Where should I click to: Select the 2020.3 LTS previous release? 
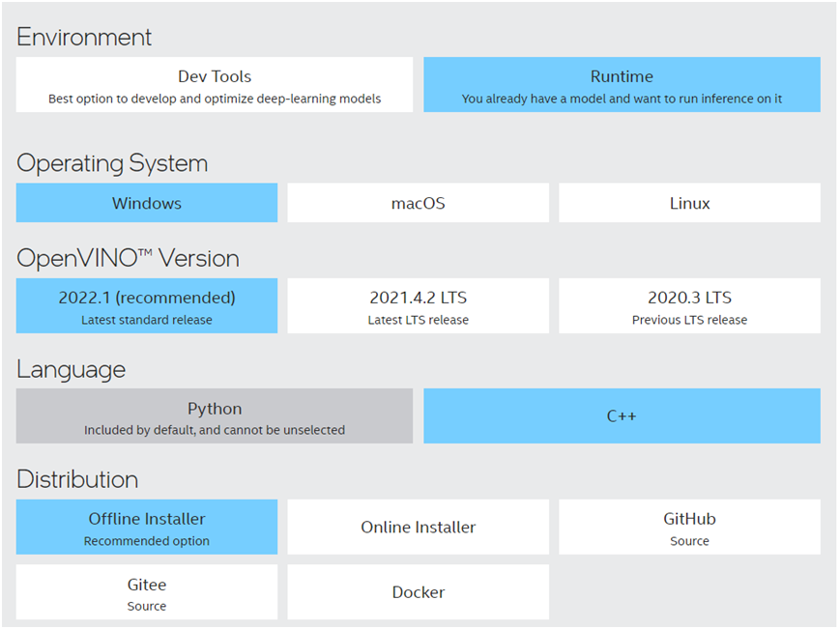(688, 305)
